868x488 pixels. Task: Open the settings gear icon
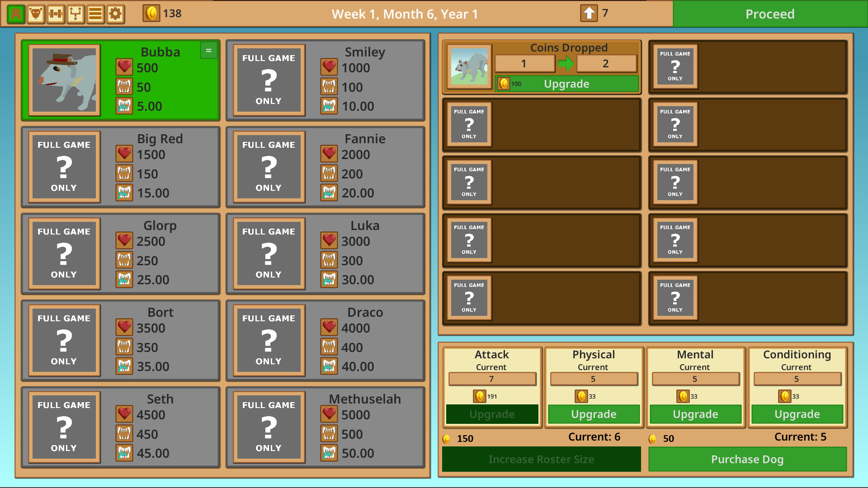tap(114, 14)
